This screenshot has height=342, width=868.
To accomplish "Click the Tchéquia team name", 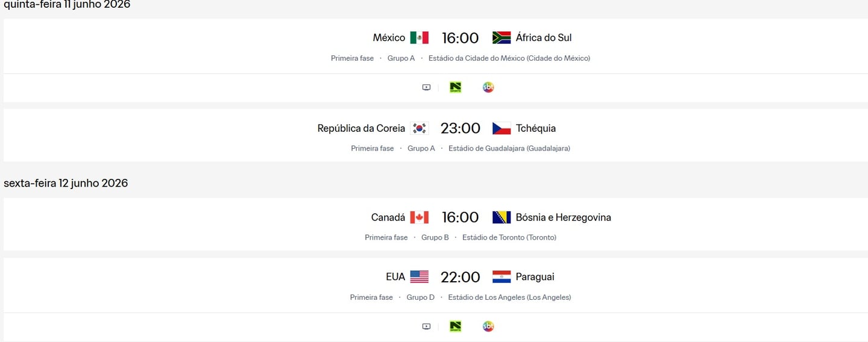I will [x=536, y=128].
